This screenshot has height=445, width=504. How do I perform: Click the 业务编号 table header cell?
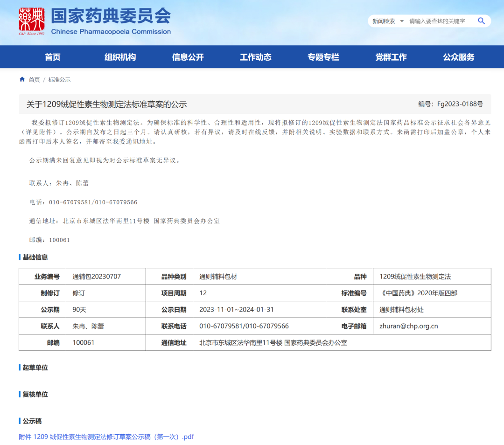pyautogui.click(x=42, y=277)
